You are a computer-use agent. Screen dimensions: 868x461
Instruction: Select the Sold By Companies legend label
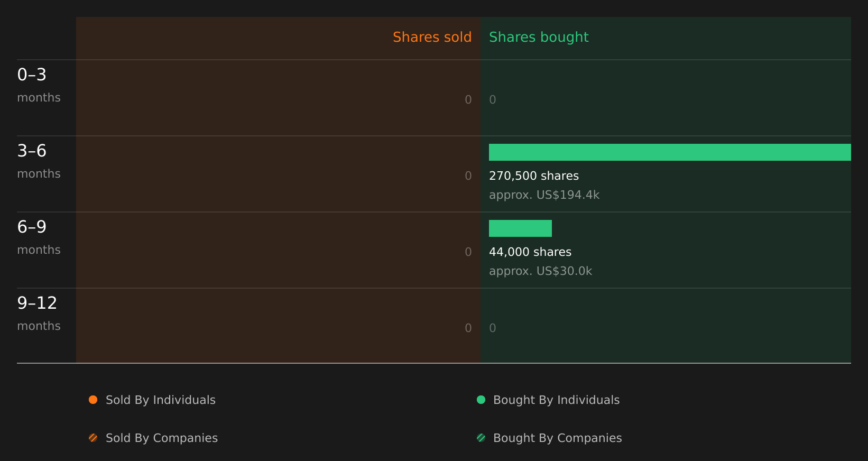click(162, 438)
